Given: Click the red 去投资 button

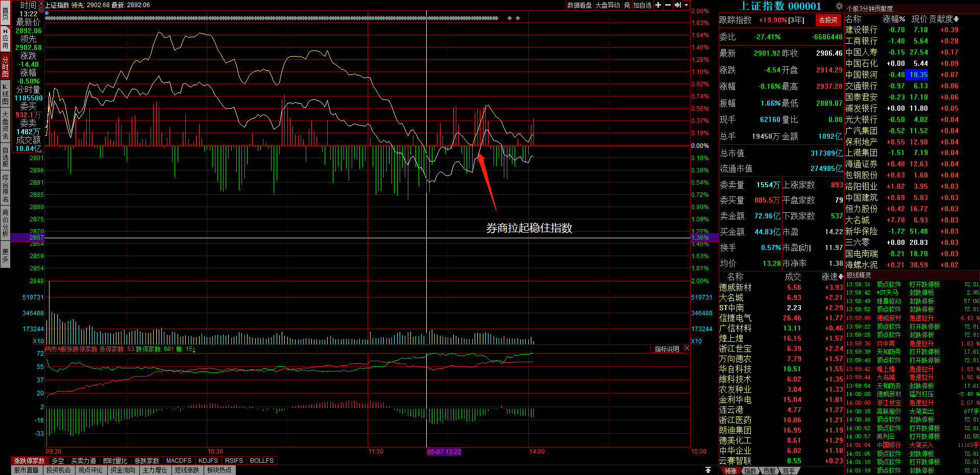Looking at the screenshot, I should [x=828, y=20].
